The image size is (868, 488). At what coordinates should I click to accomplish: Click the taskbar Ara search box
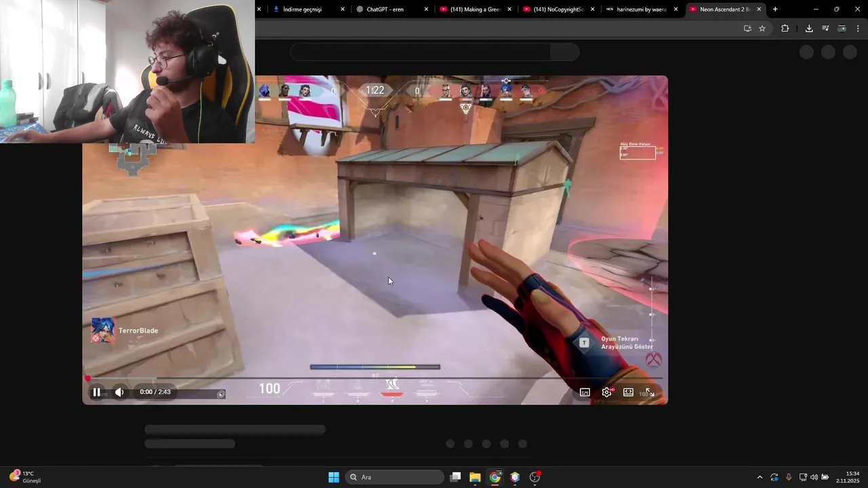pos(395,477)
